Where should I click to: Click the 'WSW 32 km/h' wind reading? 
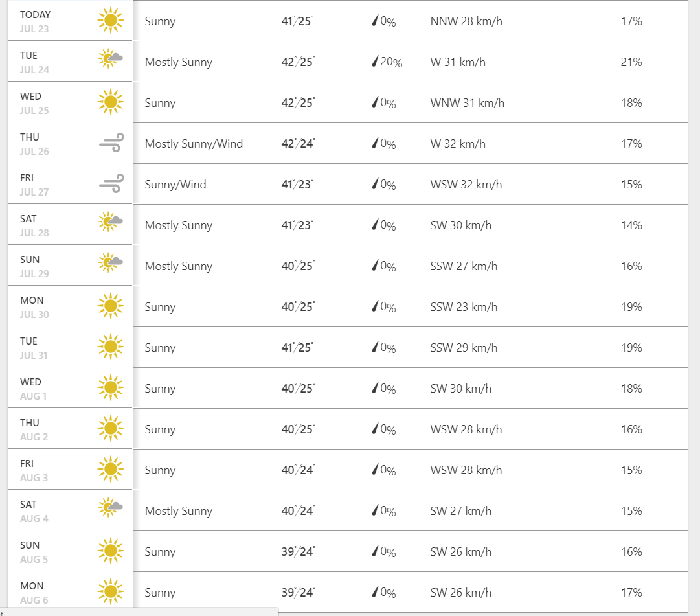tap(466, 185)
